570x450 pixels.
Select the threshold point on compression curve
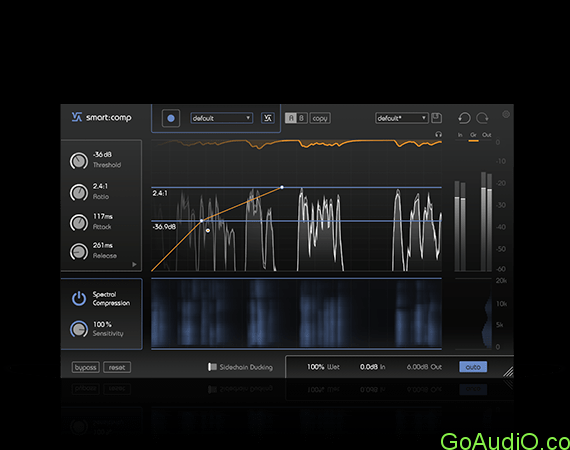coord(202,221)
